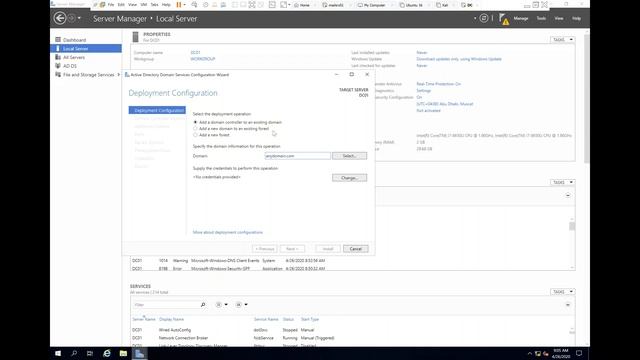Open the Events TASKS dropdown
Screen dimensions: 640x360
tap(563, 182)
